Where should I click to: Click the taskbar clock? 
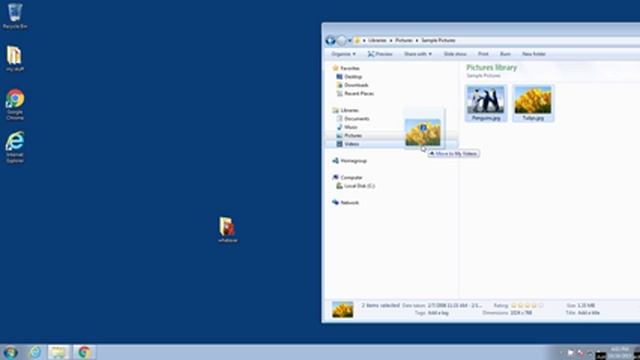point(620,352)
